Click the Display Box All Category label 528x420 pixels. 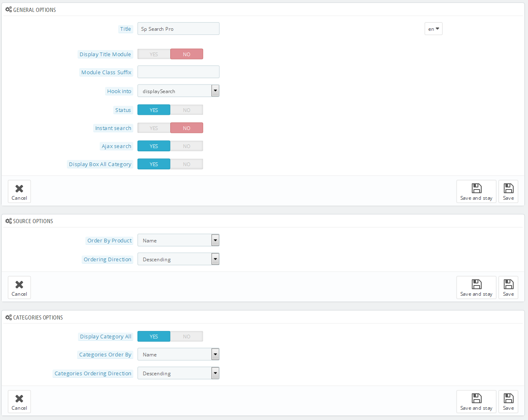[x=100, y=164]
